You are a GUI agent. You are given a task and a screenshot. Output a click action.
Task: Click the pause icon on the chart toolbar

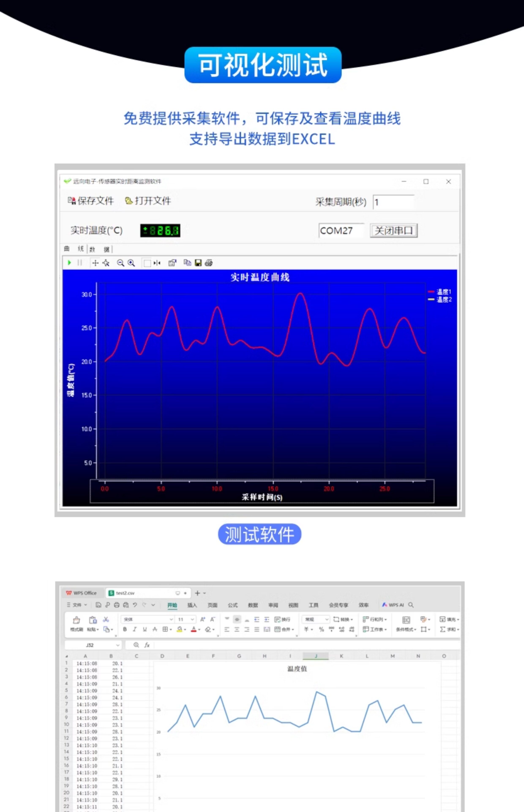point(80,262)
